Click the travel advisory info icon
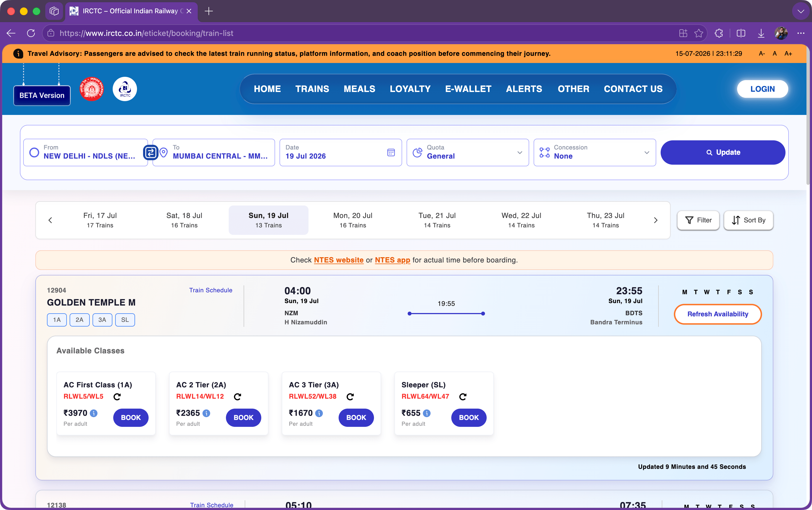Screen dimensions: 812x510 click(x=18, y=54)
